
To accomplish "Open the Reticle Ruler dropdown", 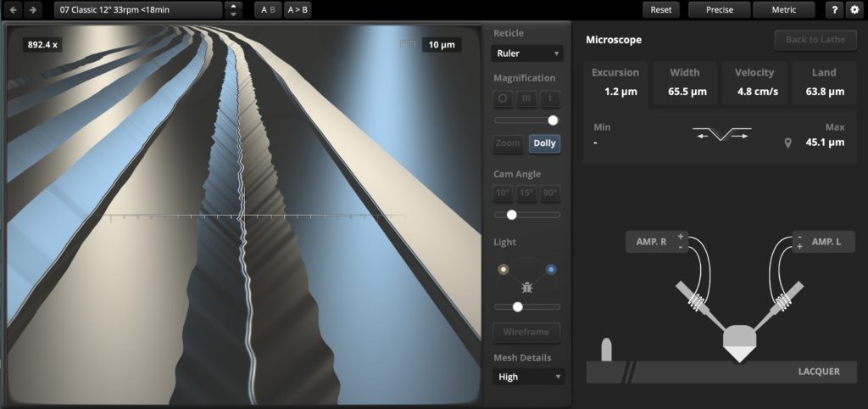I will tap(527, 53).
